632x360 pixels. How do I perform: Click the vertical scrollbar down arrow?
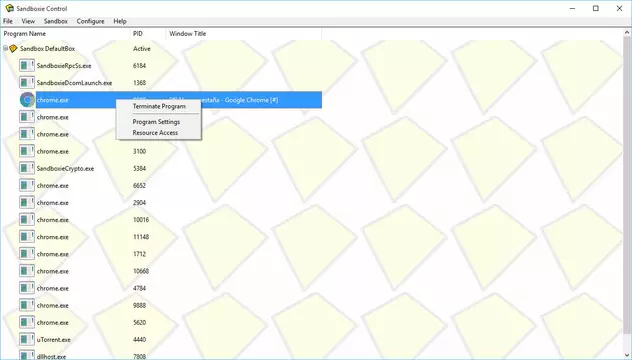[627, 356]
